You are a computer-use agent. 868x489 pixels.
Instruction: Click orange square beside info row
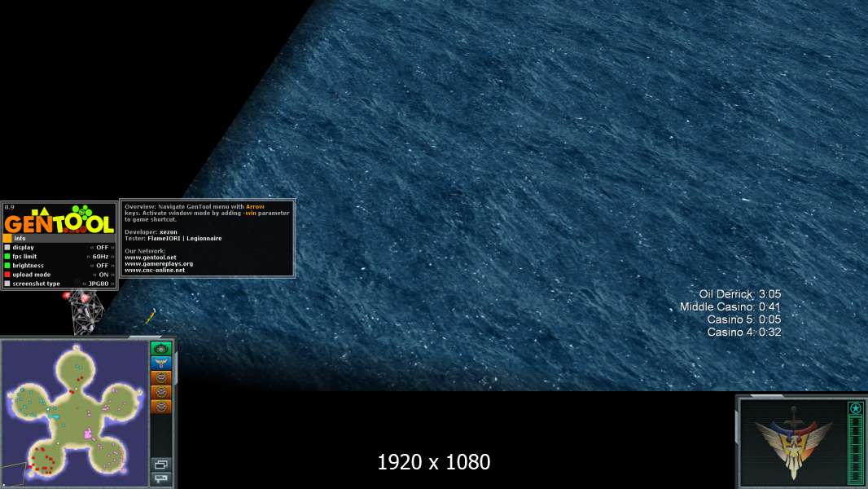[7, 238]
